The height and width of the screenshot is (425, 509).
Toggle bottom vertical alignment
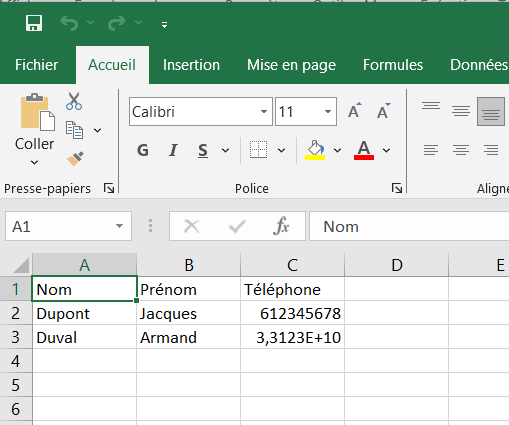[491, 112]
